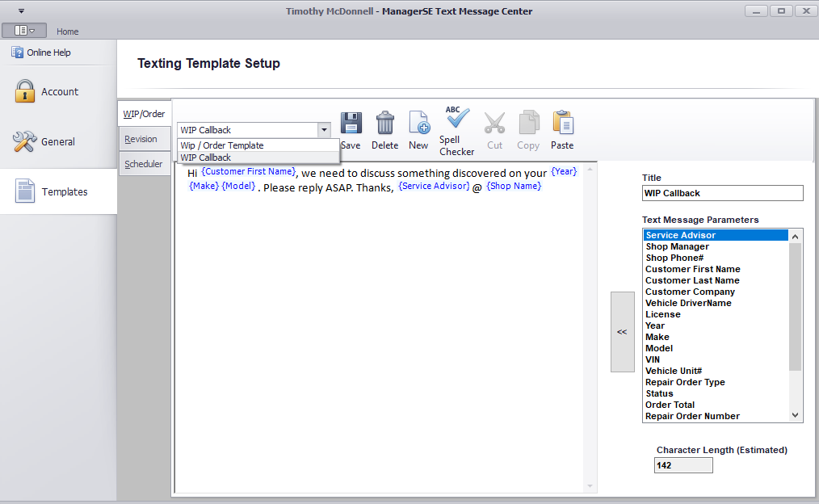Open the application menu dropdown button

tap(24, 31)
